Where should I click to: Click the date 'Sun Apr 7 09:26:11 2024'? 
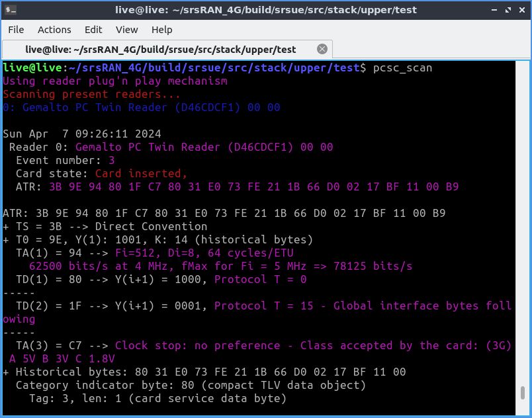(x=82, y=134)
